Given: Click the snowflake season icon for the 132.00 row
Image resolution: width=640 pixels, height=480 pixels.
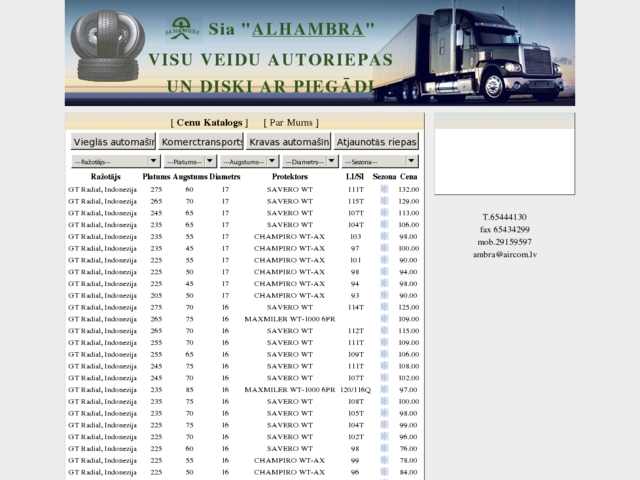Looking at the screenshot, I should (384, 189).
